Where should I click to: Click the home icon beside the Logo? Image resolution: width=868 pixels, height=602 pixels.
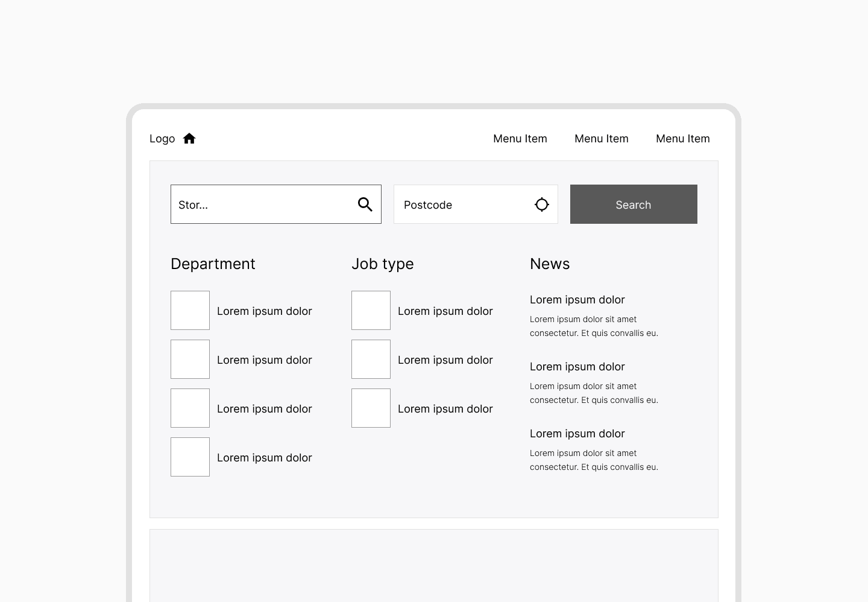pyautogui.click(x=189, y=139)
